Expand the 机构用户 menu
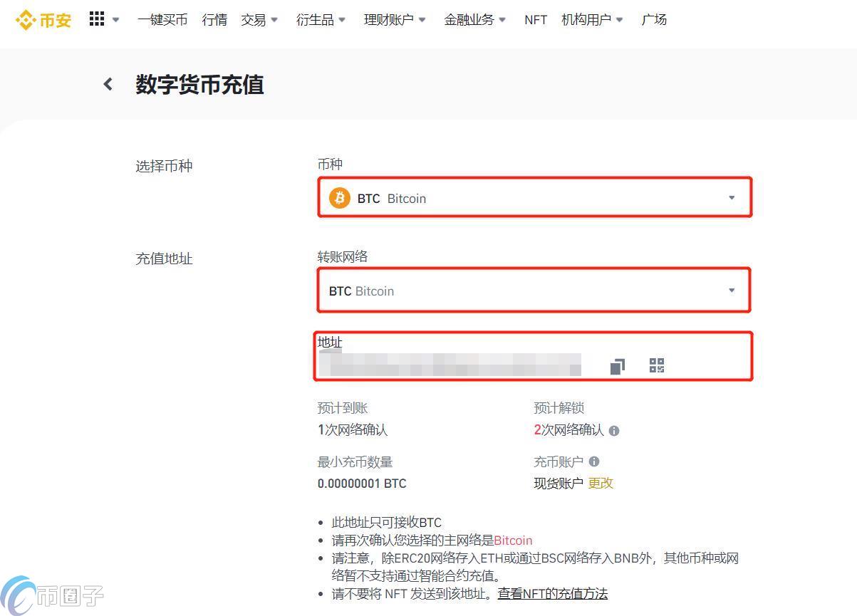 (593, 20)
